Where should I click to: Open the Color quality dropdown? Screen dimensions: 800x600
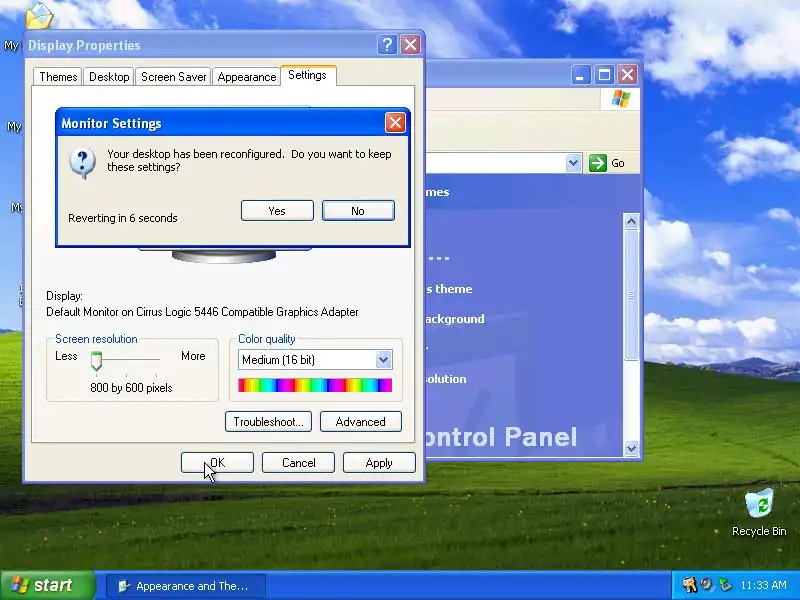pos(383,360)
